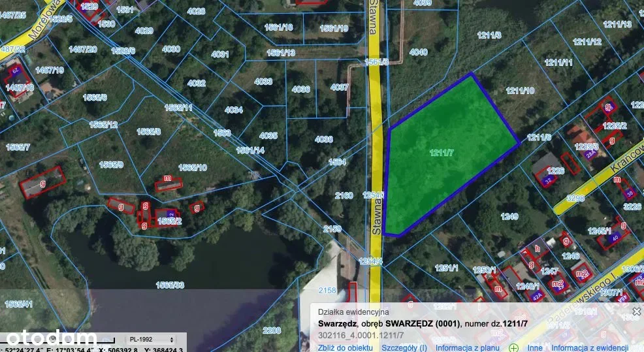644x352 pixels.
Task: Select parcel 2160 beside Sławna street
Action: tap(344, 195)
